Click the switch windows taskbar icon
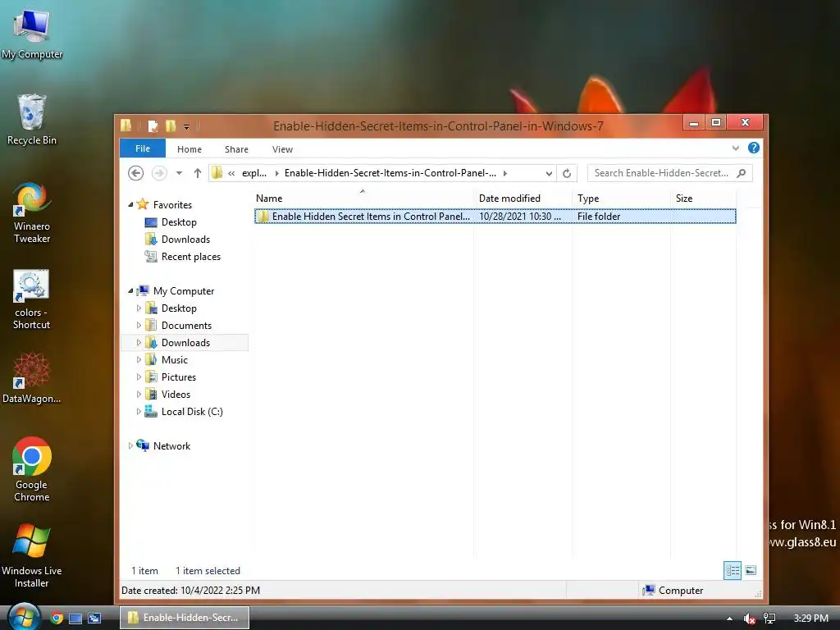The image size is (840, 630). point(94,619)
